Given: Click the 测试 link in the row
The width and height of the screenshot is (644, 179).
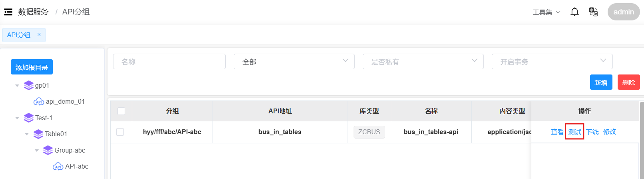Looking at the screenshot, I should tap(574, 132).
